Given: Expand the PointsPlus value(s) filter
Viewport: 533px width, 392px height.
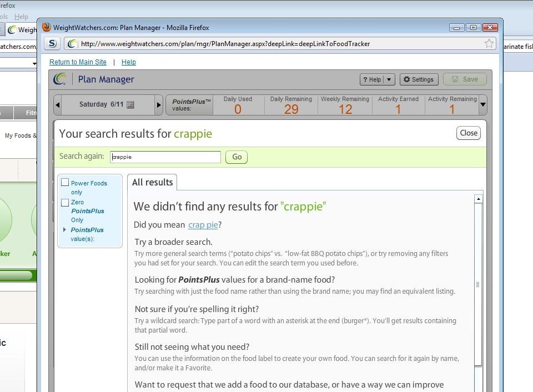Looking at the screenshot, I should click(x=65, y=230).
